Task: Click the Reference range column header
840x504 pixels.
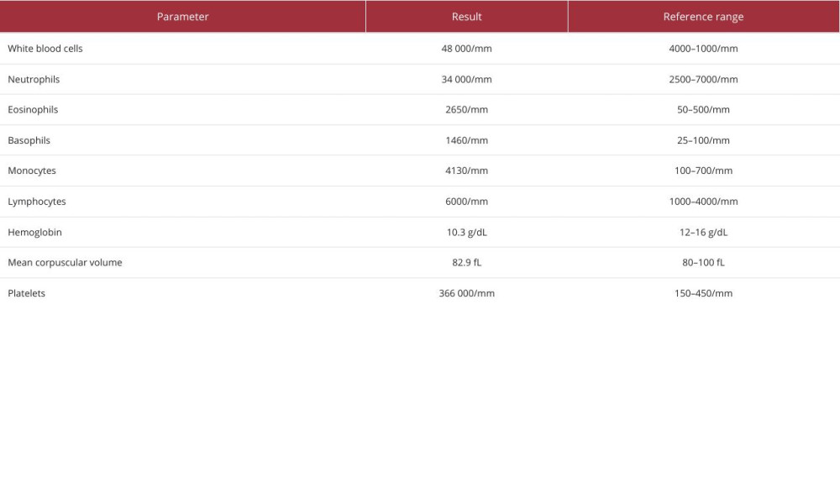Action: tap(703, 17)
